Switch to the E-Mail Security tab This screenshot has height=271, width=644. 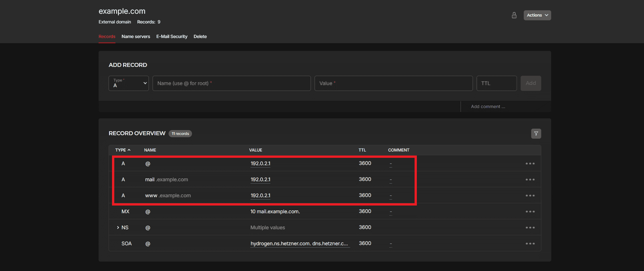172,37
